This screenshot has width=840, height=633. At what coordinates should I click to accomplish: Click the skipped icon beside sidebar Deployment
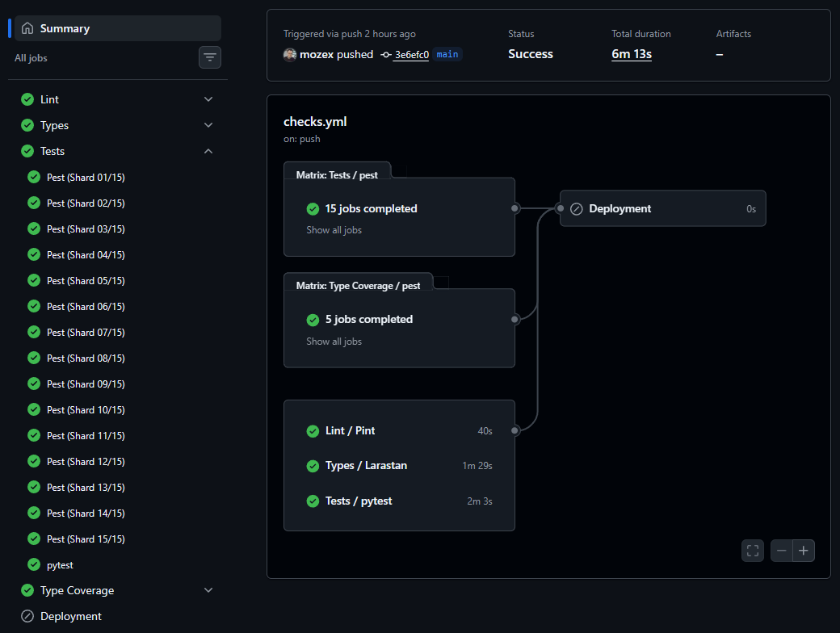pyautogui.click(x=27, y=616)
